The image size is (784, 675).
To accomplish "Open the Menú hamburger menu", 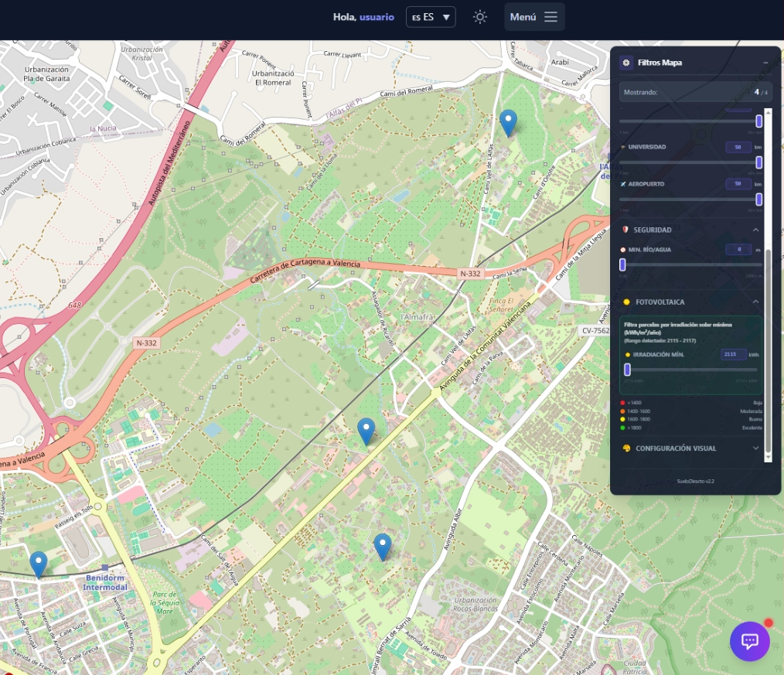I will pos(534,17).
